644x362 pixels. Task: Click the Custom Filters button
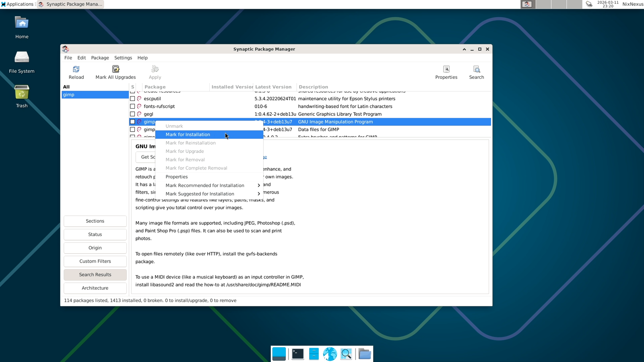pos(95,261)
